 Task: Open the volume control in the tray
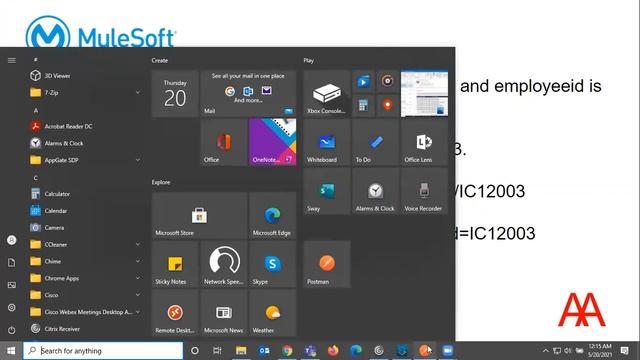(x=568, y=351)
